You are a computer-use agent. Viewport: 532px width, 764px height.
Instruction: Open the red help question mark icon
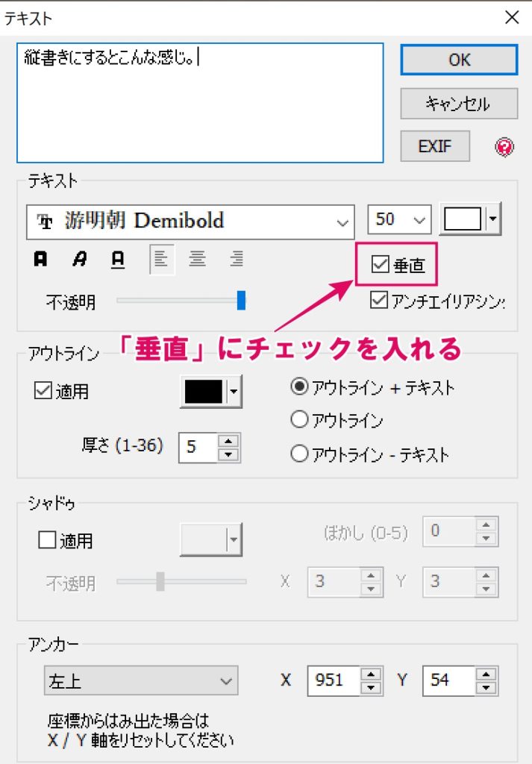tap(504, 147)
